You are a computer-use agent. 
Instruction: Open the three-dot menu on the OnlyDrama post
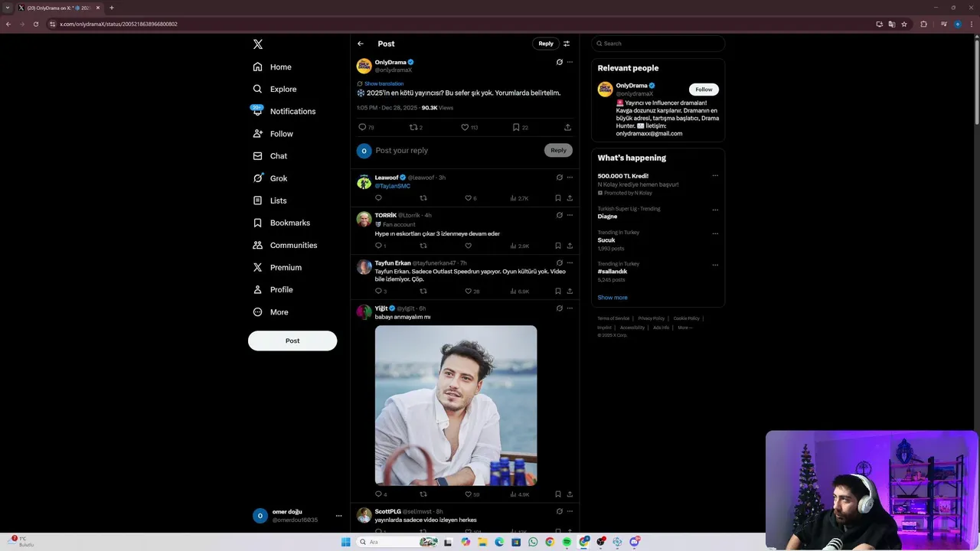point(570,62)
